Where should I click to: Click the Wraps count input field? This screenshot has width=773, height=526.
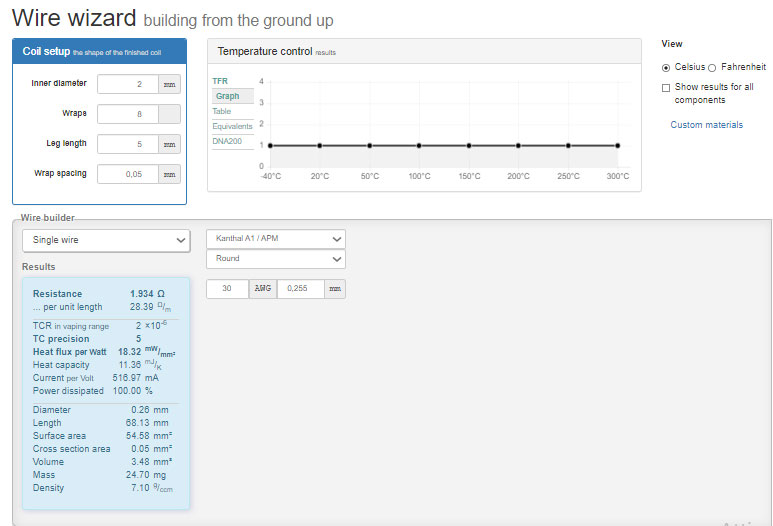pos(128,114)
